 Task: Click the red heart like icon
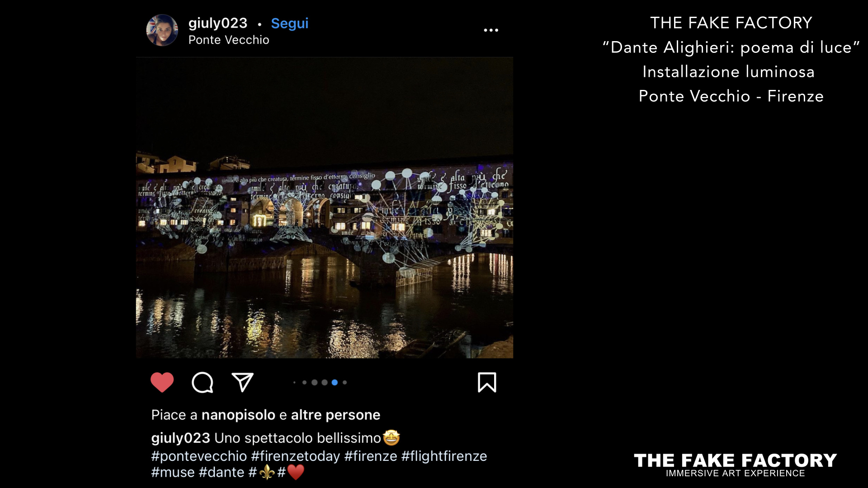(162, 382)
